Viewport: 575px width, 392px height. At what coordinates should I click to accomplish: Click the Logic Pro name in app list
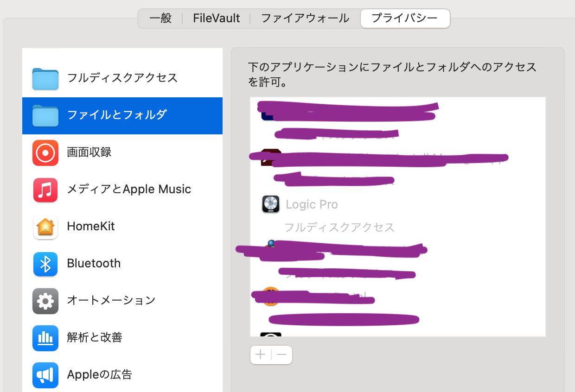coord(312,204)
